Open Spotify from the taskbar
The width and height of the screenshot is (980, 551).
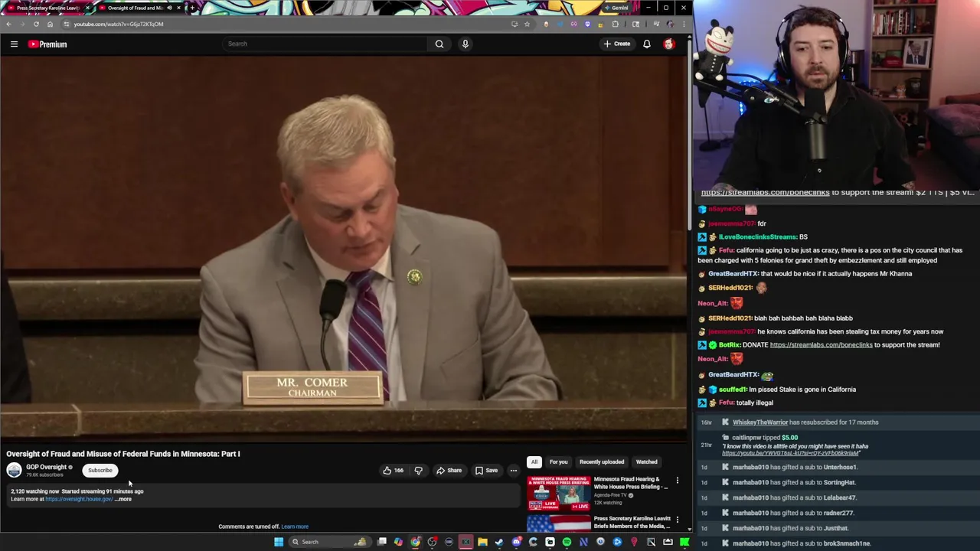[567, 542]
